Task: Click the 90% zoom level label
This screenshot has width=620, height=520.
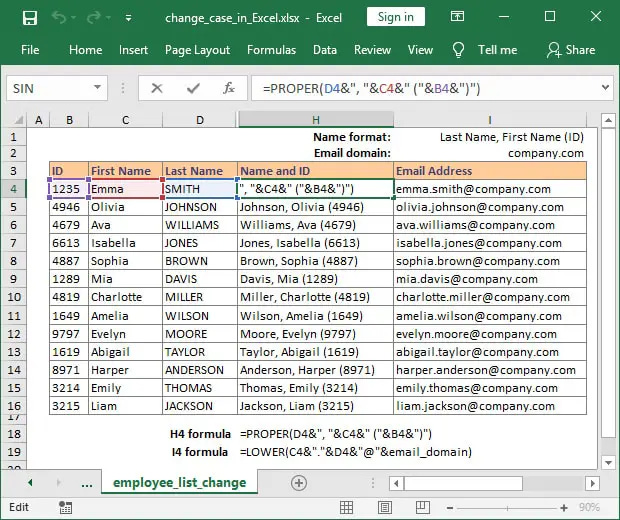Action: (x=589, y=507)
